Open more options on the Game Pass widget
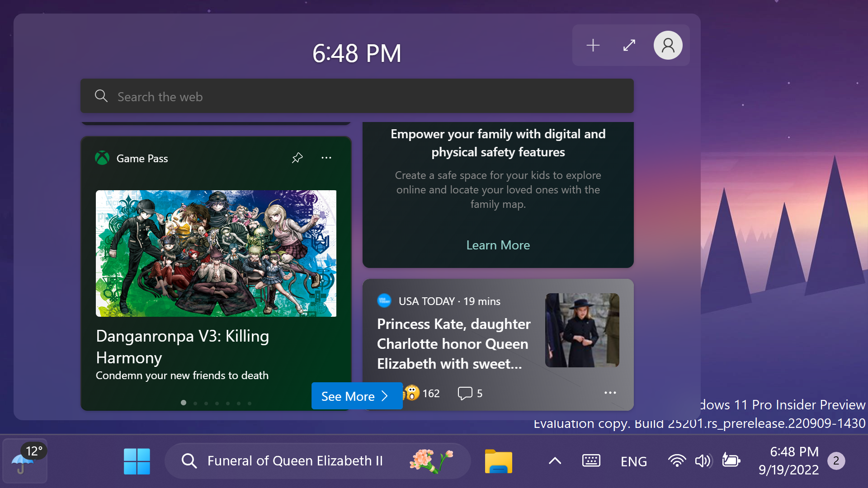 click(x=326, y=158)
